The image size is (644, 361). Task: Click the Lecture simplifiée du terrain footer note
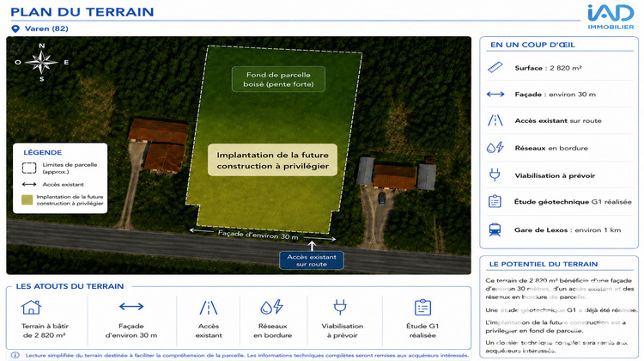pos(246,355)
